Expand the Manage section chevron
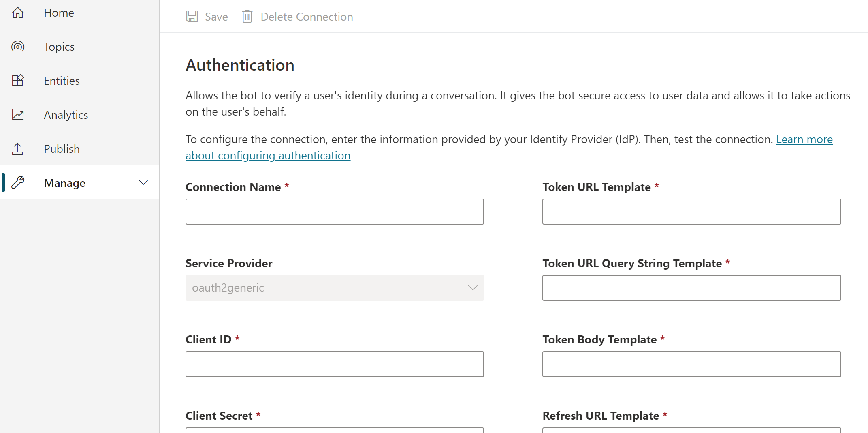This screenshot has height=433, width=868. pos(143,183)
